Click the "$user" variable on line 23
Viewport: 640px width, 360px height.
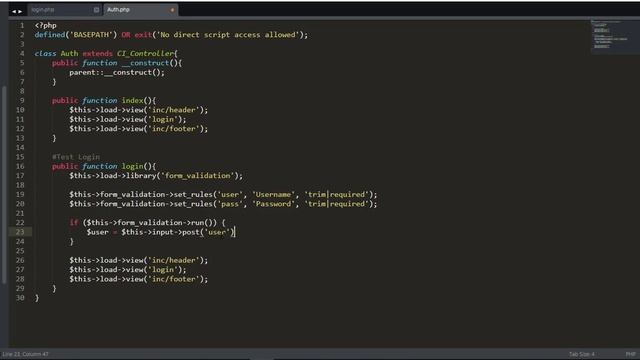[98, 232]
